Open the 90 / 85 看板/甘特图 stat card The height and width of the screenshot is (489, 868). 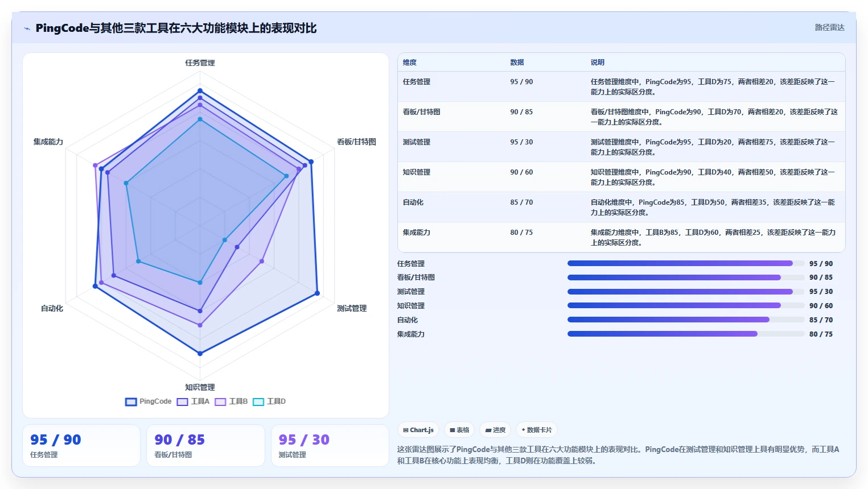pyautogui.click(x=205, y=446)
